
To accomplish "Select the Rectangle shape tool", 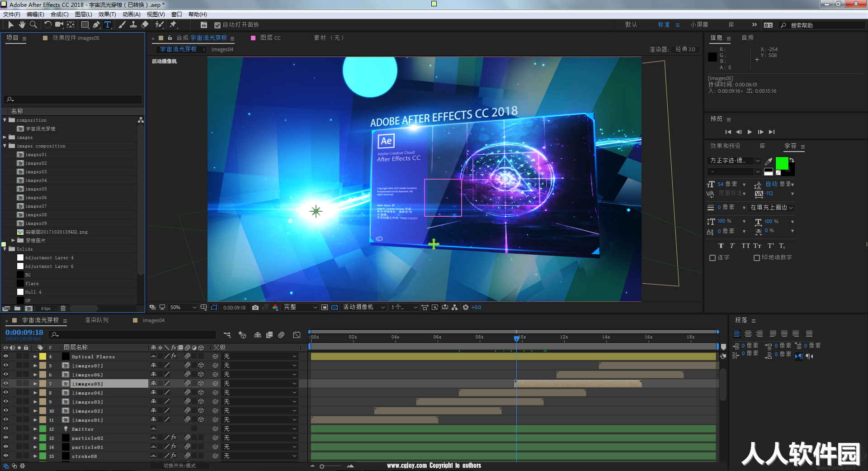I will [85, 25].
